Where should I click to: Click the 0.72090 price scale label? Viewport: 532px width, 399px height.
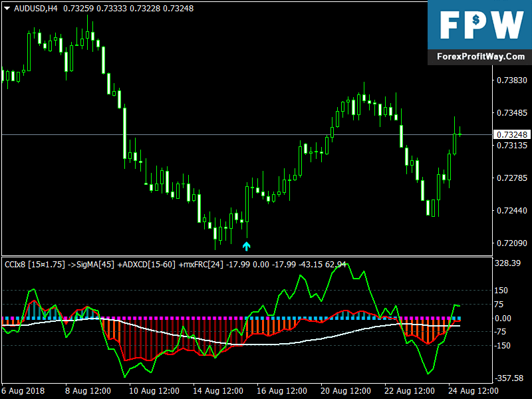click(511, 243)
